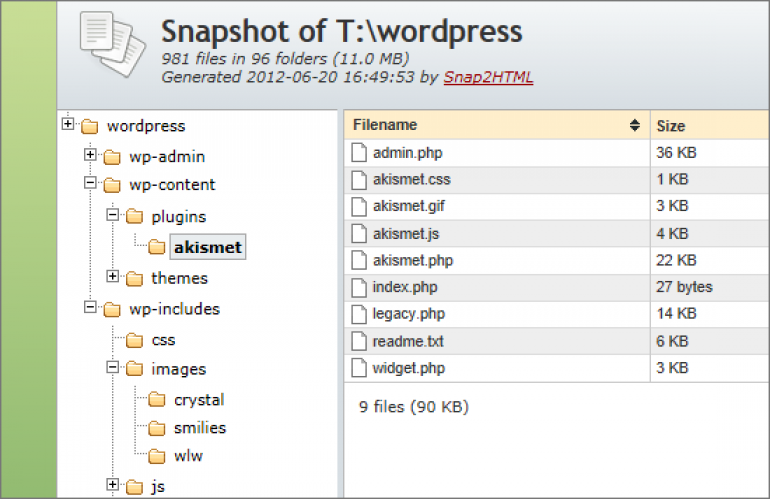
Task: Click the akismet.gif filename
Action: (x=409, y=207)
